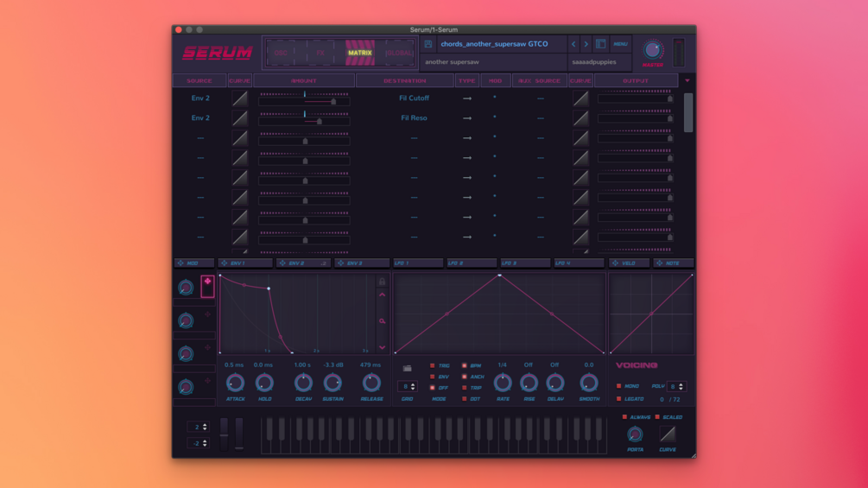868x488 pixels.
Task: Switch to the FX tab
Action: click(x=320, y=53)
